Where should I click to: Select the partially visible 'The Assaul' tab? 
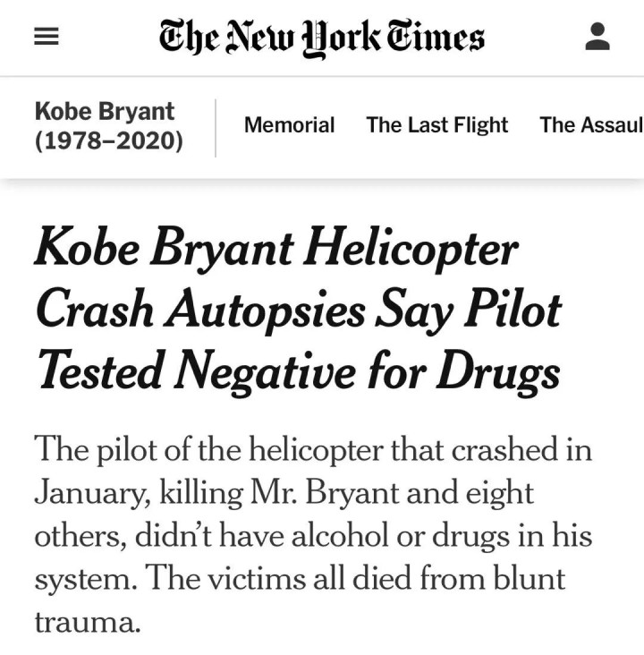tap(590, 125)
